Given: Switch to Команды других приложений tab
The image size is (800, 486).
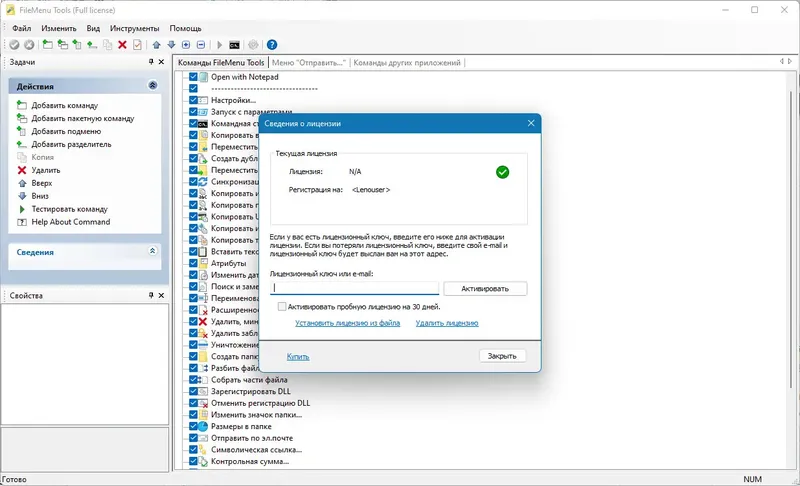Looking at the screenshot, I should [407, 63].
